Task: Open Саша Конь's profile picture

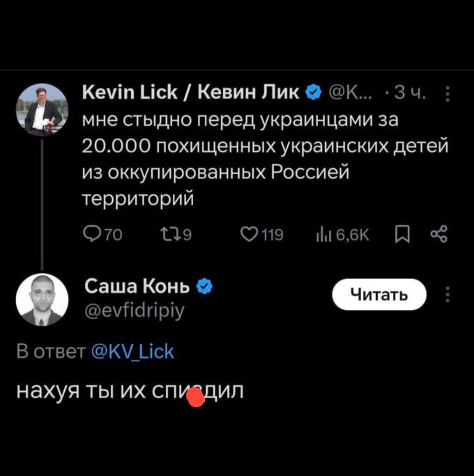Action: point(42,300)
